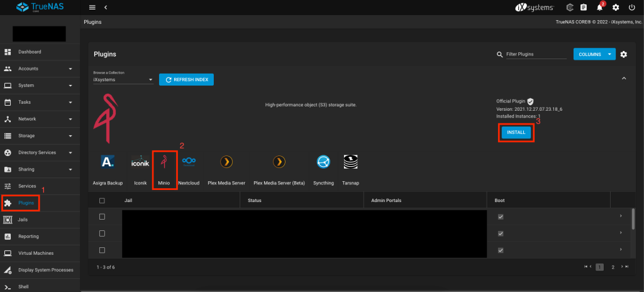This screenshot has width=644, height=292.
Task: Open the TrueCommand status icon
Action: 570,8
